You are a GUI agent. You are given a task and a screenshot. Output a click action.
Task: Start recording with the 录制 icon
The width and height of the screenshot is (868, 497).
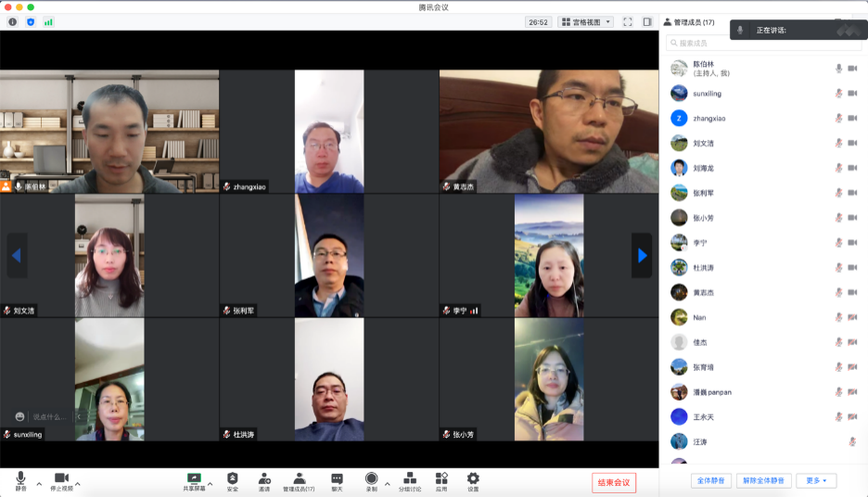pos(371,478)
